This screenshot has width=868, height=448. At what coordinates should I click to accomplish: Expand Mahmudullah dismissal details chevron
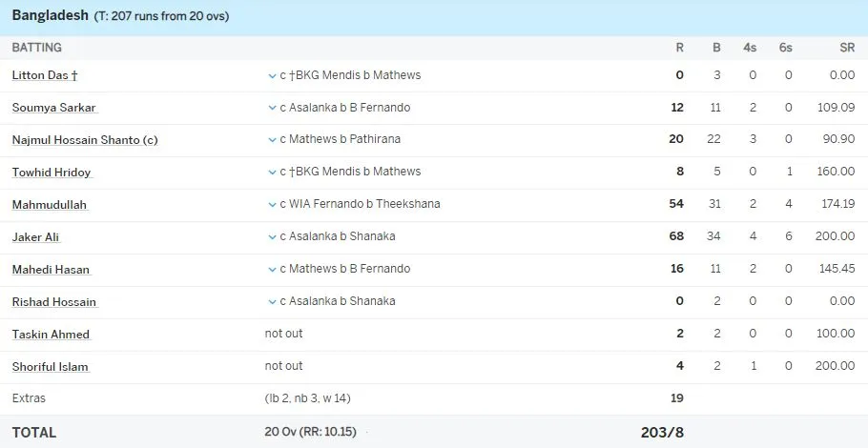click(272, 205)
